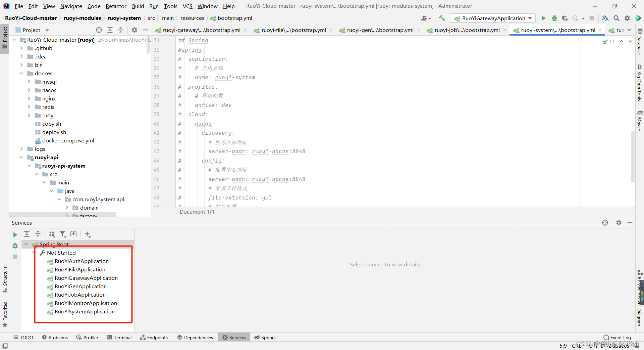Toggle the Favorites side panel
Image resolution: width=644 pixels, height=350 pixels.
pyautogui.click(x=5, y=314)
